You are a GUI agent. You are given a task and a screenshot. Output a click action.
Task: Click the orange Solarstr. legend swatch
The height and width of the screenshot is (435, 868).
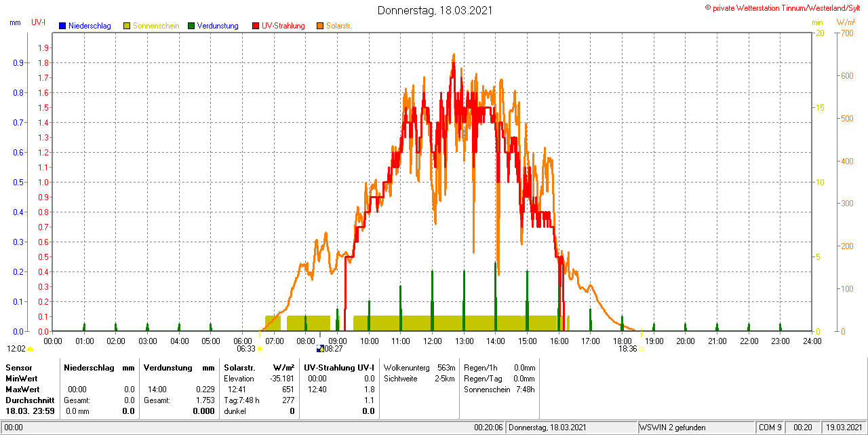tap(320, 26)
